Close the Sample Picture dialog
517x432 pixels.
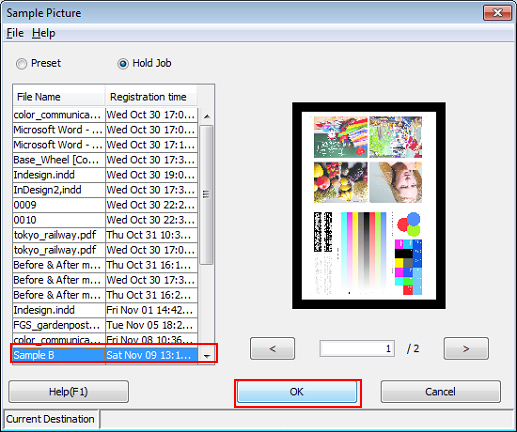coord(497,13)
